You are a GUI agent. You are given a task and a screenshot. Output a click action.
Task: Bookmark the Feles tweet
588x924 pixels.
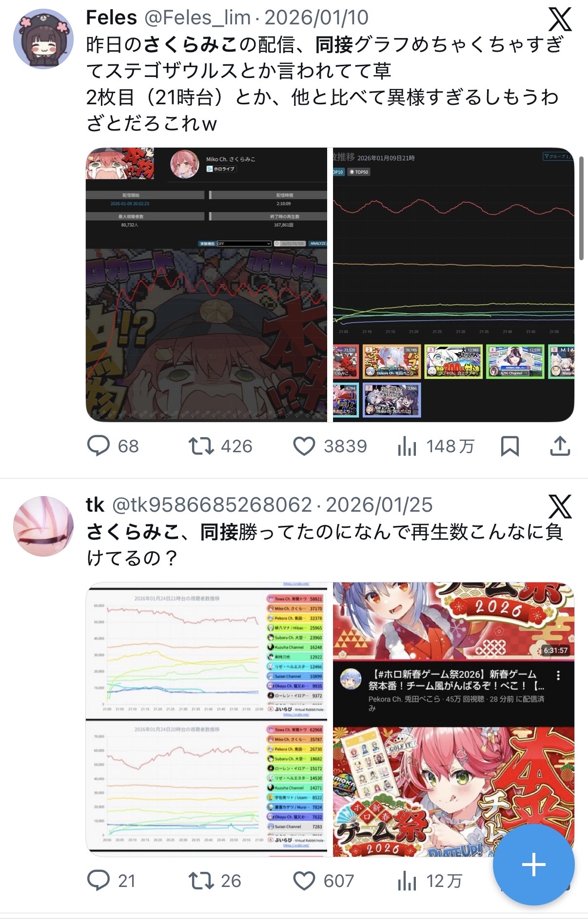point(510,446)
